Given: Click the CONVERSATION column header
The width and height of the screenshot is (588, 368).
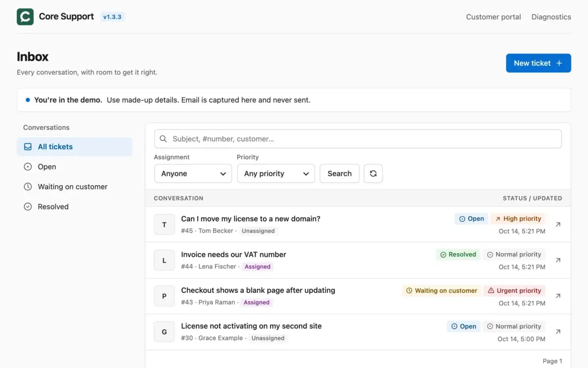Looking at the screenshot, I should click(178, 198).
